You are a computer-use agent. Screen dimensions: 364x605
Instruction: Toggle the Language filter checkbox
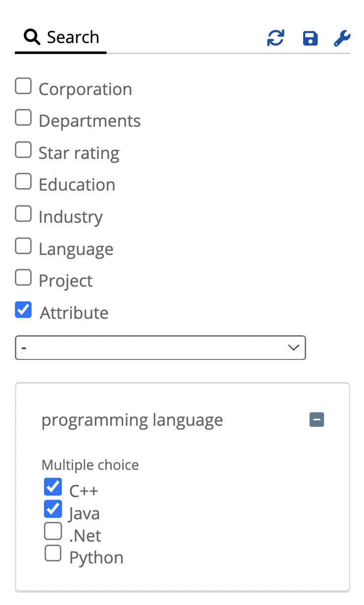(23, 246)
